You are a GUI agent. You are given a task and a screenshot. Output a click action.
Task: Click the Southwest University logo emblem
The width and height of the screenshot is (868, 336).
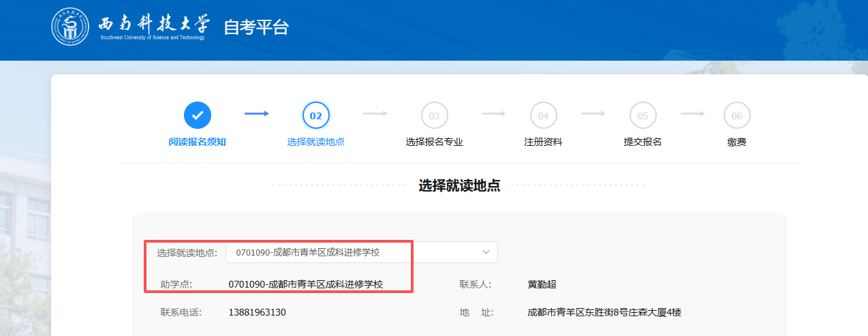click(x=70, y=27)
